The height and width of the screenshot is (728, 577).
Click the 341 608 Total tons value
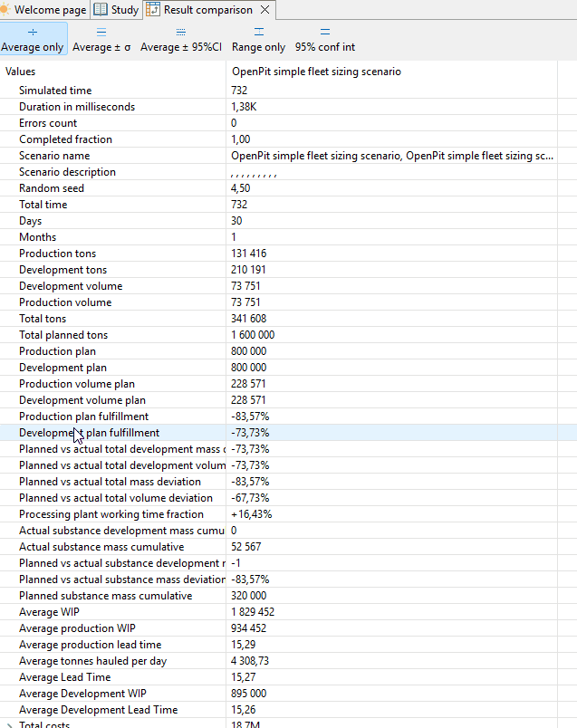tap(248, 319)
